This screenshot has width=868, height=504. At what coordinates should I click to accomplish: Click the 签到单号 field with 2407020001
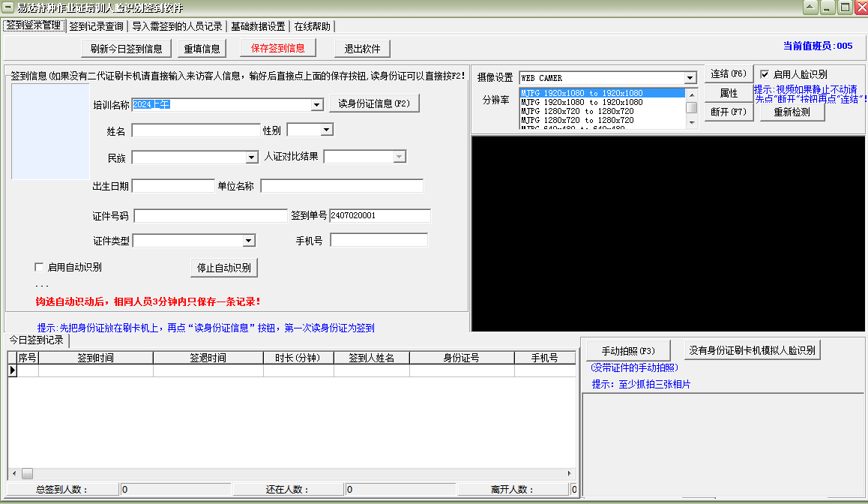380,215
